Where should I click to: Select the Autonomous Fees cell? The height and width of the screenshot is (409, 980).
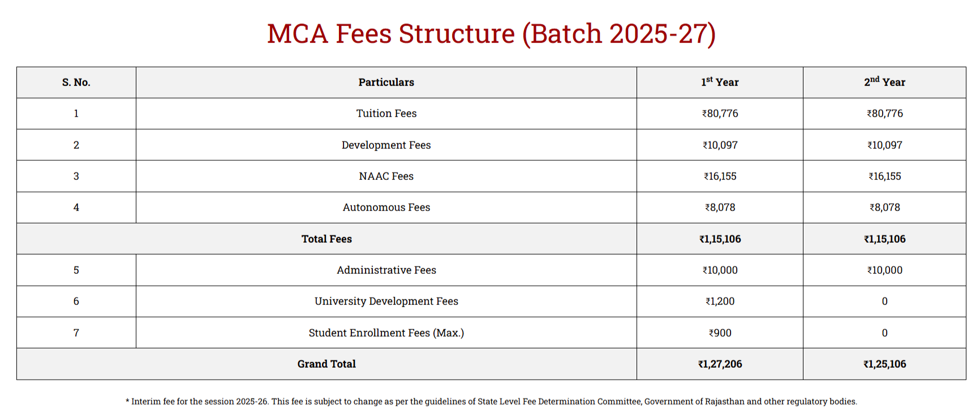pos(386,208)
